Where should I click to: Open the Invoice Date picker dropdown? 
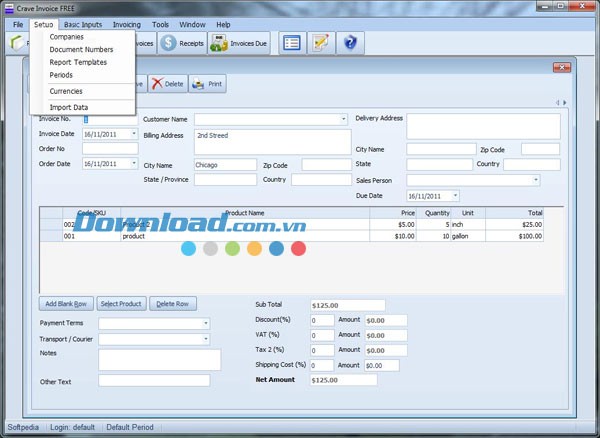click(x=134, y=134)
